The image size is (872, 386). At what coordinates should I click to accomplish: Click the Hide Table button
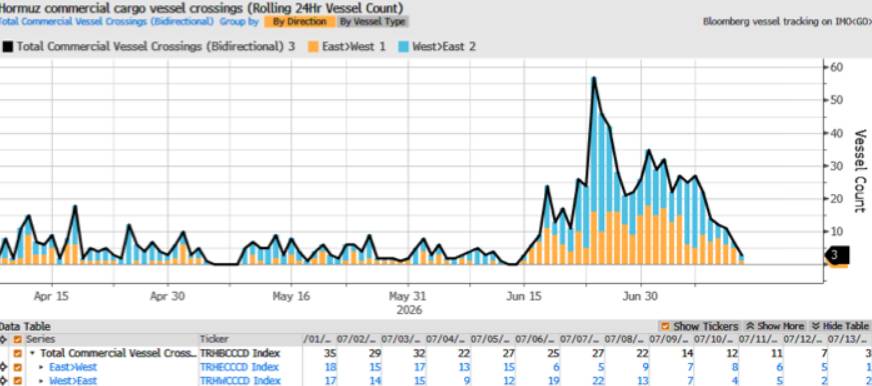coord(840,326)
